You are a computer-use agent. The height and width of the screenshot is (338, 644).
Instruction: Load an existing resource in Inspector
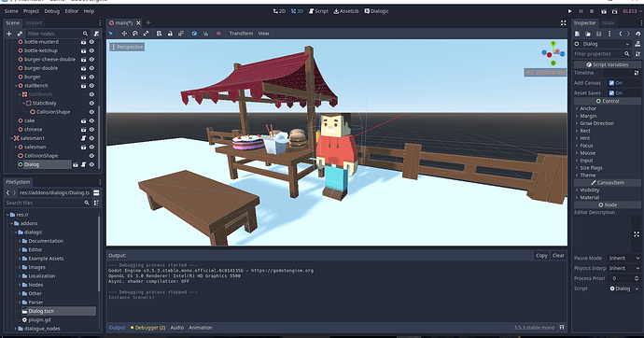point(588,34)
